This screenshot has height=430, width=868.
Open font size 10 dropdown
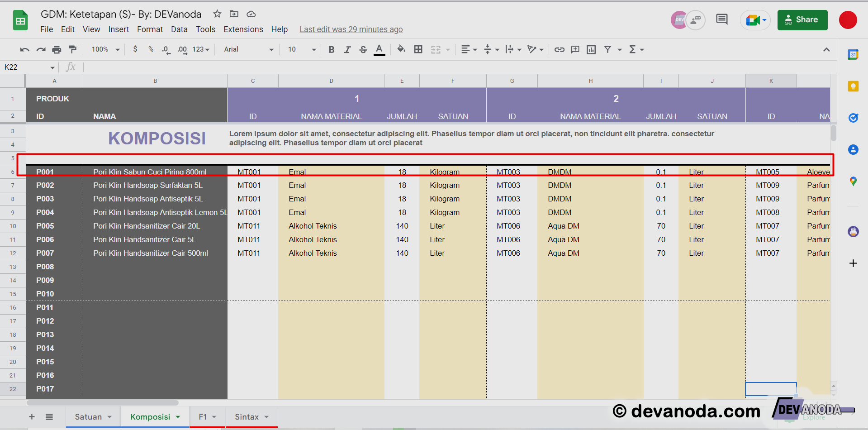302,49
